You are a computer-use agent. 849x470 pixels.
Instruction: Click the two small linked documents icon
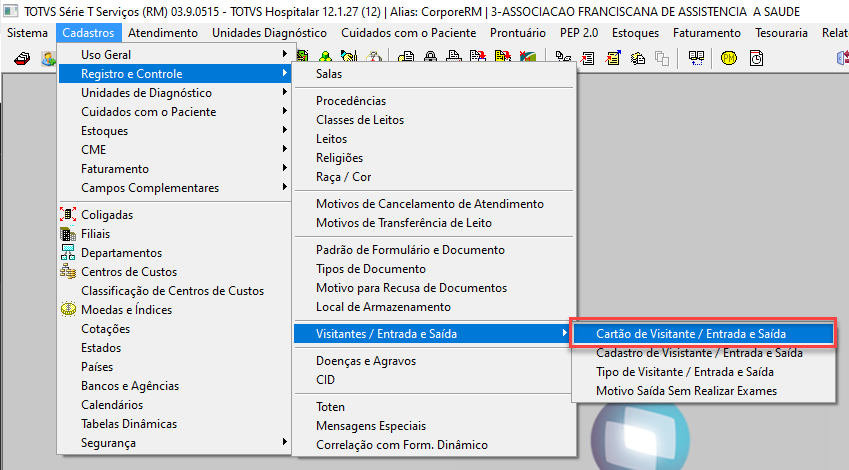(x=563, y=58)
